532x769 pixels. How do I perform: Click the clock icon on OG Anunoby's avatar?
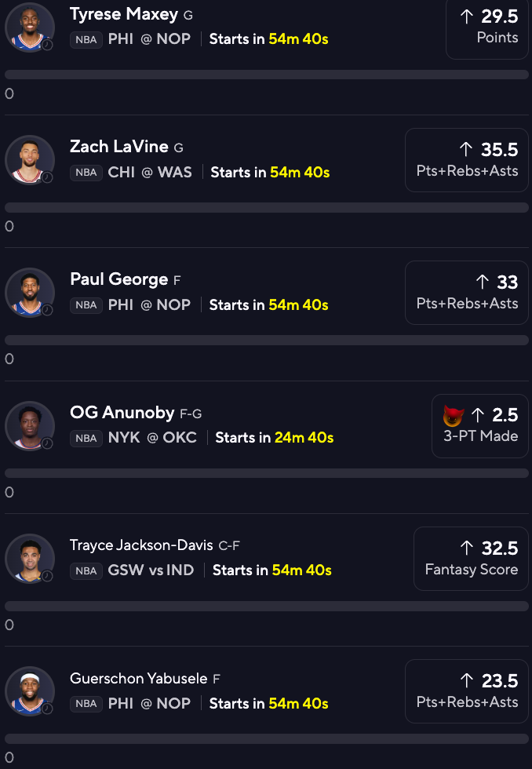pyautogui.click(x=47, y=443)
